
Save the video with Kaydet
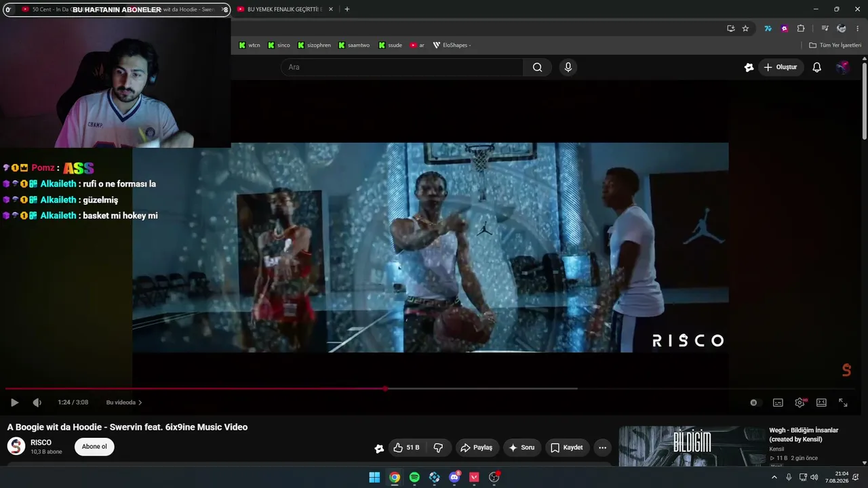click(567, 447)
